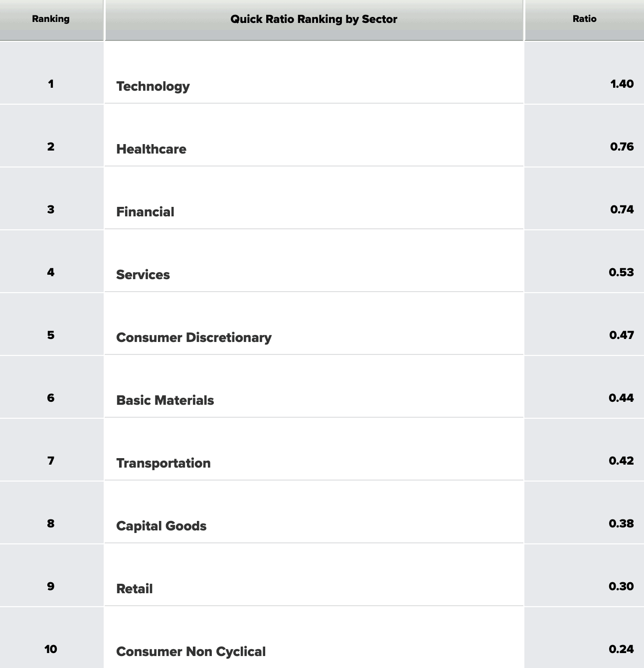Viewport: 644px width, 668px height.
Task: Click the 1.40 ratio value
Action: coord(622,84)
